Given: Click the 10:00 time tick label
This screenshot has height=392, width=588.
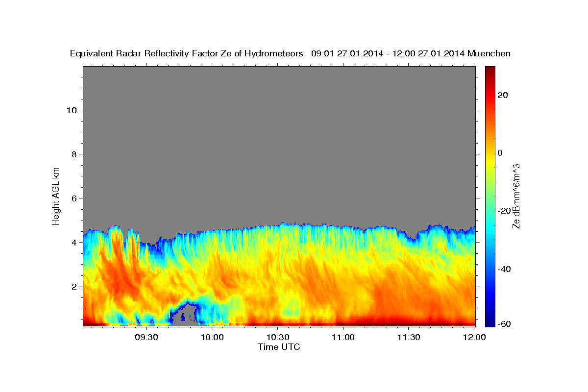Looking at the screenshot, I should 212,337.
